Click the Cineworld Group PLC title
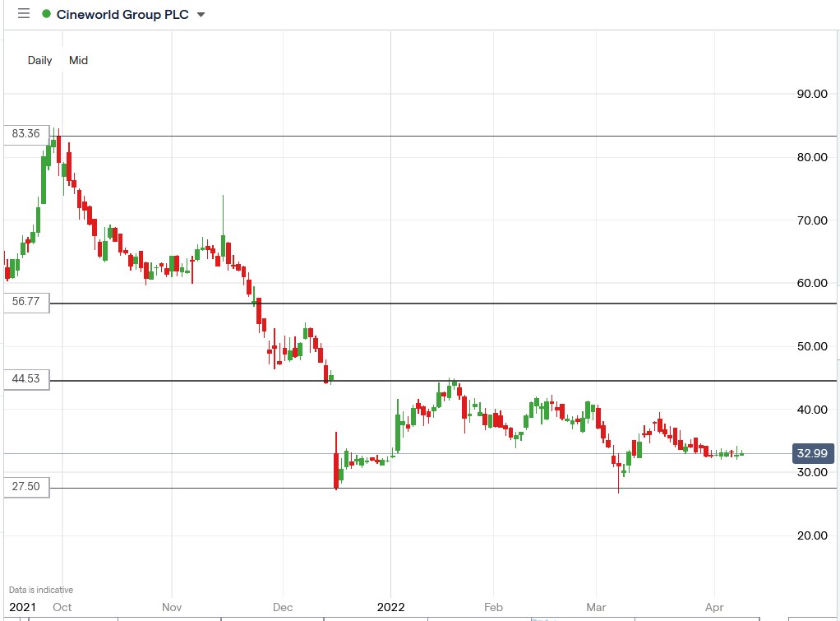Image resolution: width=840 pixels, height=621 pixels. [122, 14]
